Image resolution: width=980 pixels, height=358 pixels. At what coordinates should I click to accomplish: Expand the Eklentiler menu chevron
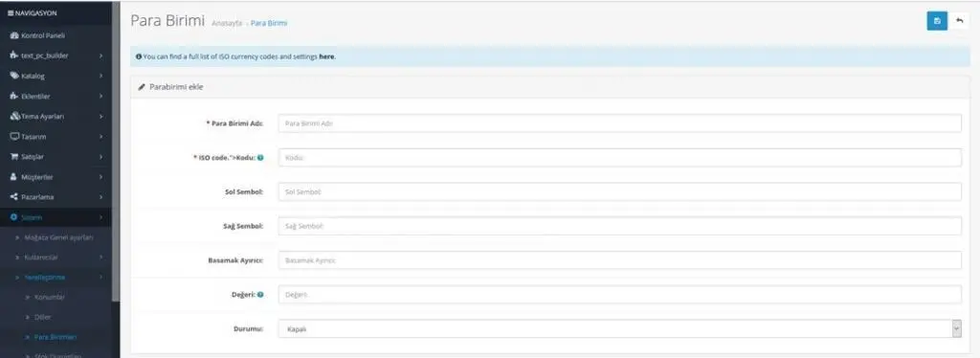click(x=100, y=97)
